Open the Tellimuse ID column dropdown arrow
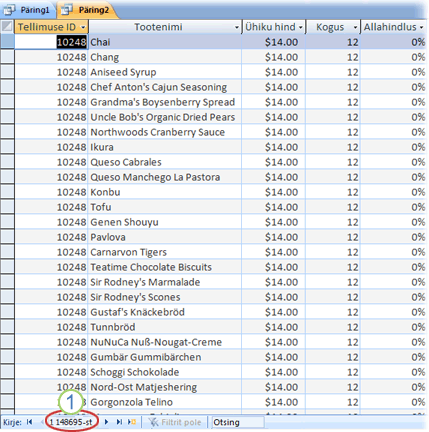This screenshot has height=432, width=429. pos(83,27)
